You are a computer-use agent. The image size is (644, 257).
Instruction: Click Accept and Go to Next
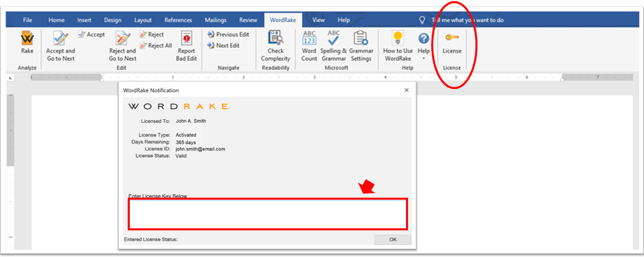tap(60, 46)
